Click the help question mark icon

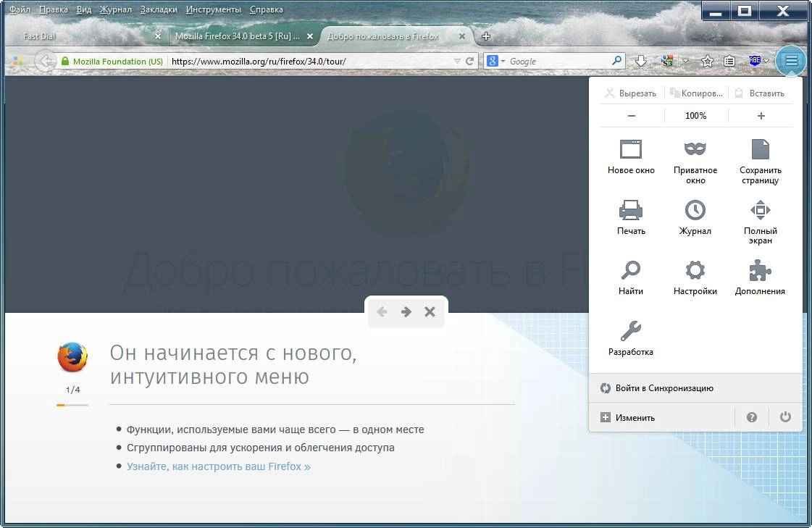pos(751,417)
